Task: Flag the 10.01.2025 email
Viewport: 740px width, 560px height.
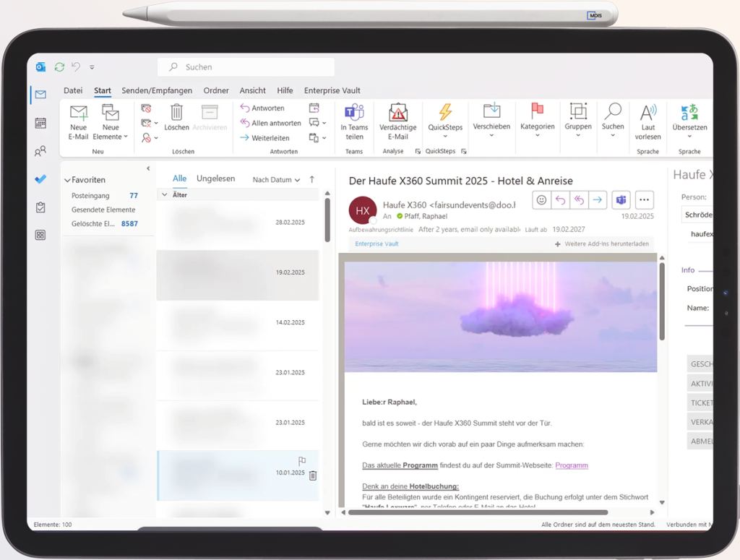Action: click(x=302, y=461)
